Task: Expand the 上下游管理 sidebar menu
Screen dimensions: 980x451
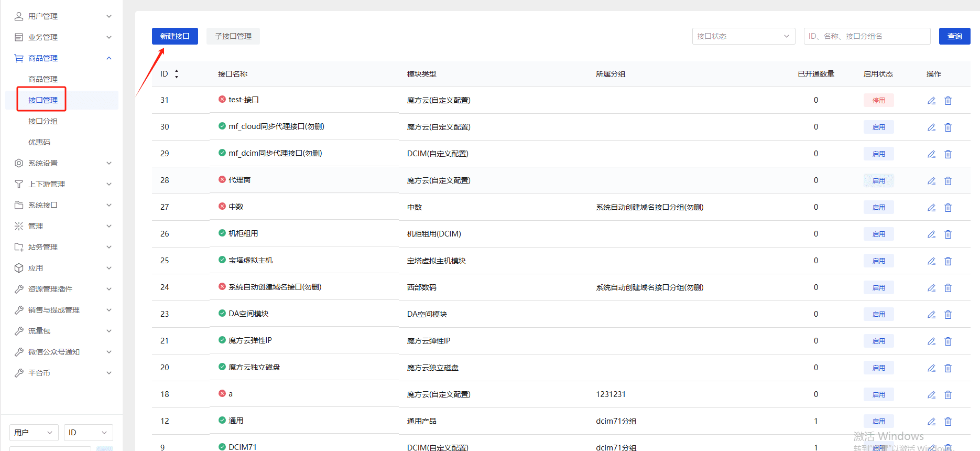Action: [63, 184]
